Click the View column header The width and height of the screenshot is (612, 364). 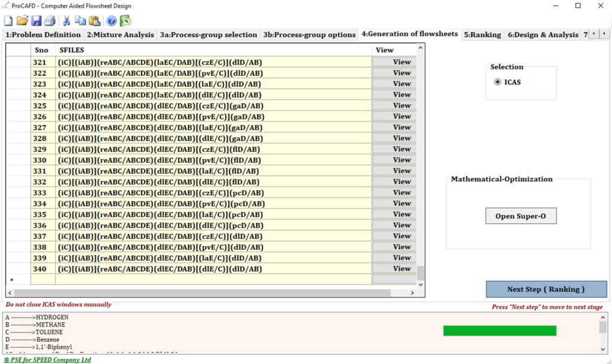pyautogui.click(x=394, y=50)
